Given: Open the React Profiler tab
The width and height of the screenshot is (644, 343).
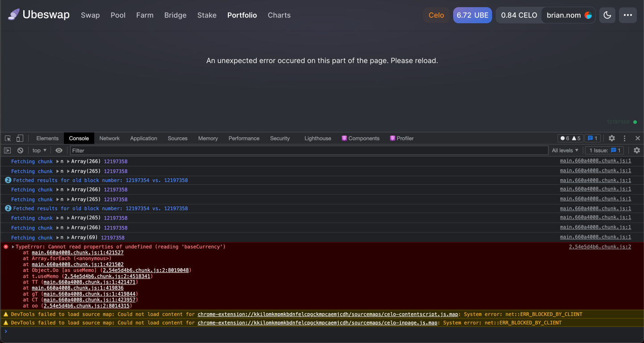Looking at the screenshot, I should point(402,138).
